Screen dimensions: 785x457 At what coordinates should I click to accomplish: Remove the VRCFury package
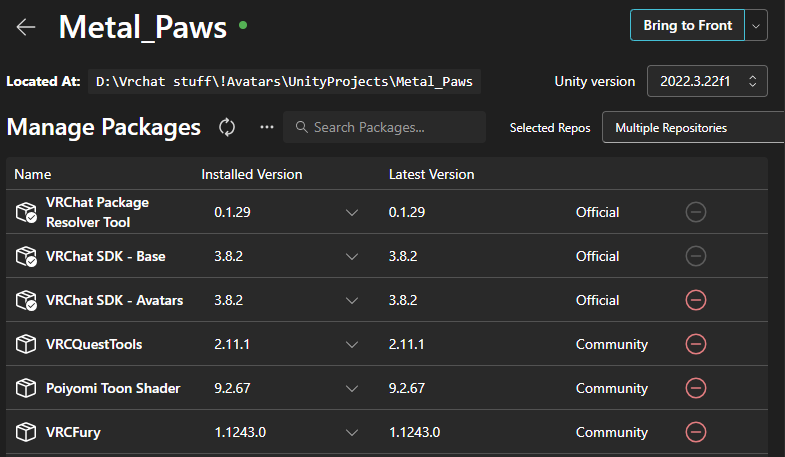pyautogui.click(x=696, y=432)
